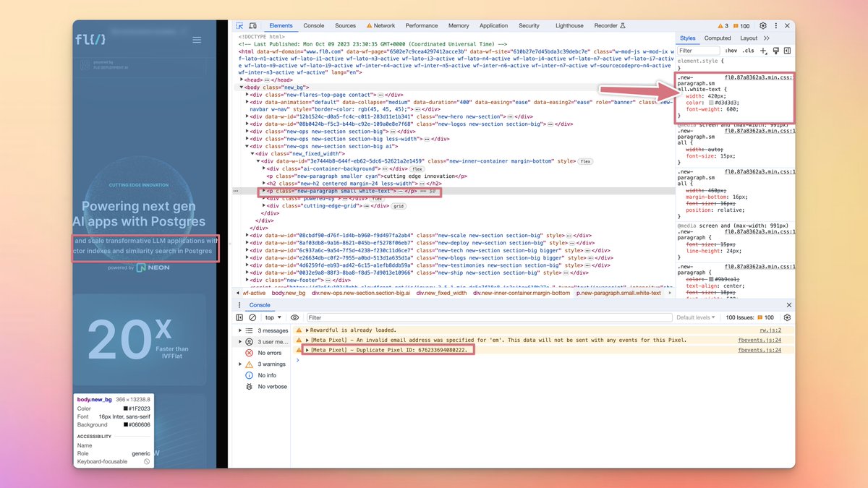Open fbevents.js:24 link on Duplicate Pixel row
Image resolution: width=868 pixels, height=488 pixels.
click(759, 350)
